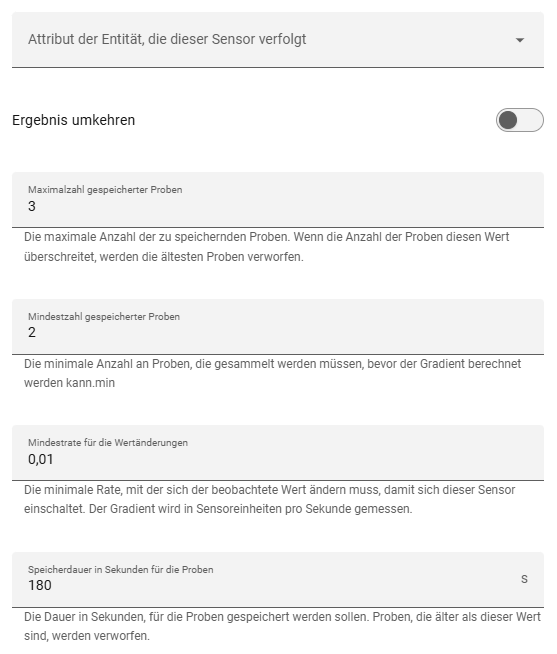This screenshot has width=557, height=654.
Task: Click the dropdown arrow of the Attribut field
Action: pos(520,40)
